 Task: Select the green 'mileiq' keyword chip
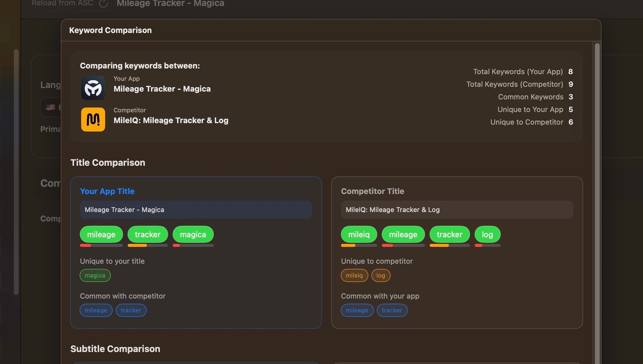[359, 235]
